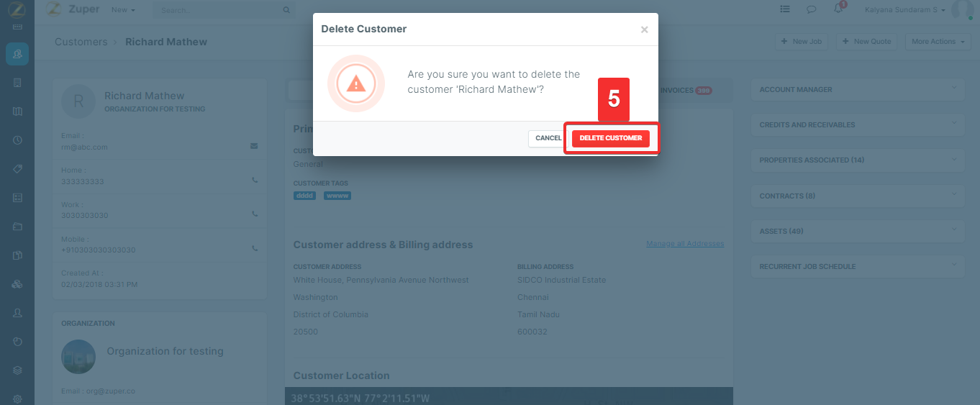Open the folder icon in sidebar
The height and width of the screenshot is (405, 980).
tap(17, 227)
